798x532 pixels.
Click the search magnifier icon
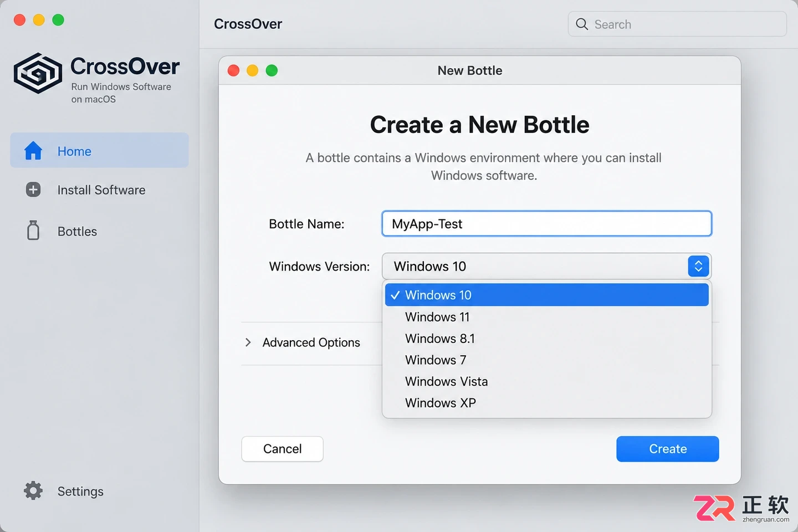pyautogui.click(x=582, y=24)
